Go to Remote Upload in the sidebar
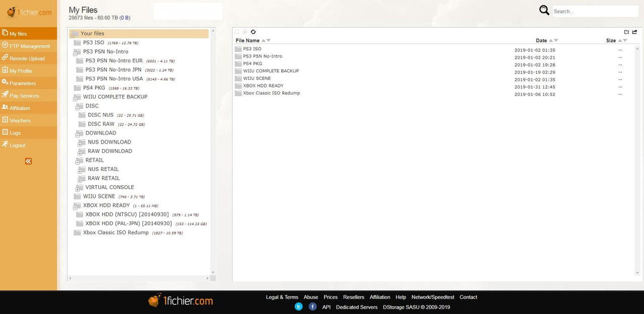Screen dimensions: 644x314 [x=28, y=58]
